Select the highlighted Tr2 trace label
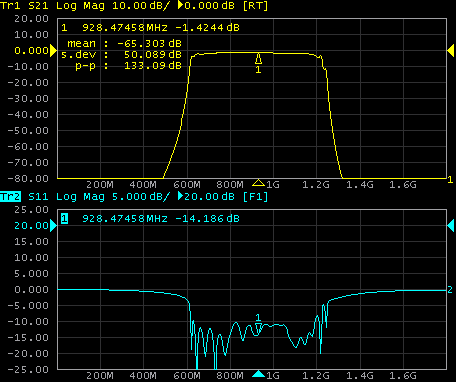 10,196
